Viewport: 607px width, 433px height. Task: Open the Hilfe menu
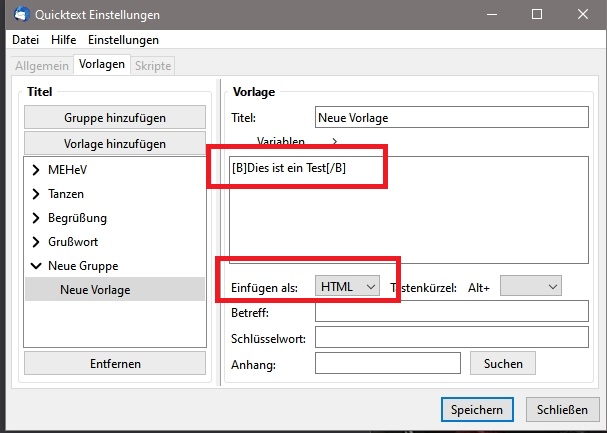point(63,40)
